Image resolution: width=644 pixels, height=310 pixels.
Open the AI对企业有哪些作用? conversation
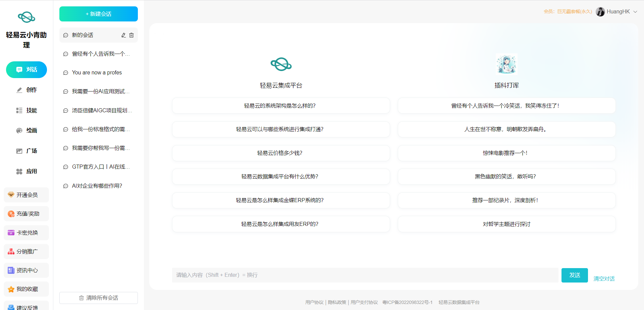click(x=99, y=186)
